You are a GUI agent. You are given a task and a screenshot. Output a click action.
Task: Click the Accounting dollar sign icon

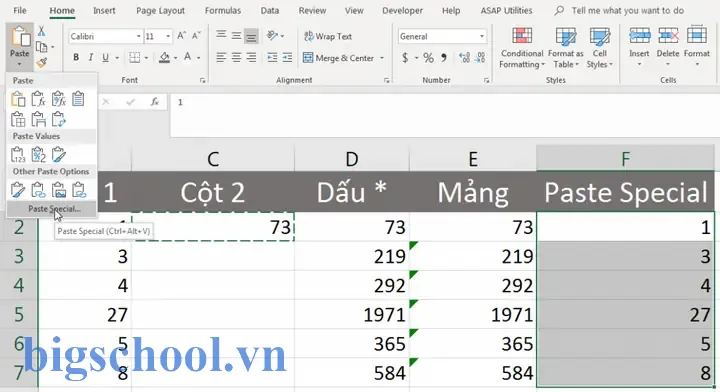[x=405, y=58]
